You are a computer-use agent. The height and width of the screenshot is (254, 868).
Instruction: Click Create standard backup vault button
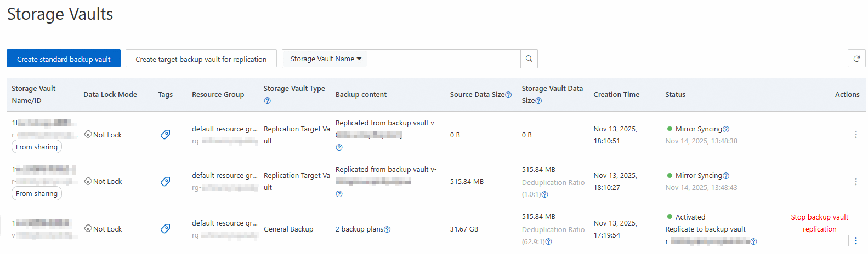click(x=64, y=59)
